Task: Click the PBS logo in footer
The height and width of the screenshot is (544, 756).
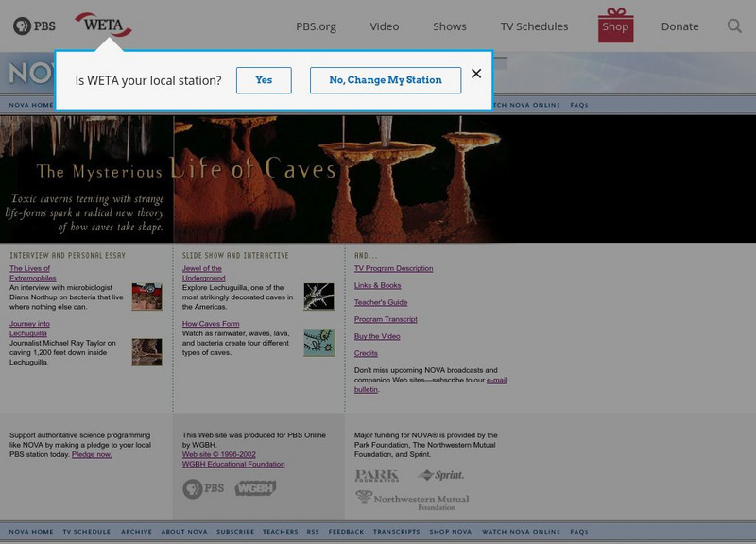Action: pos(204,488)
